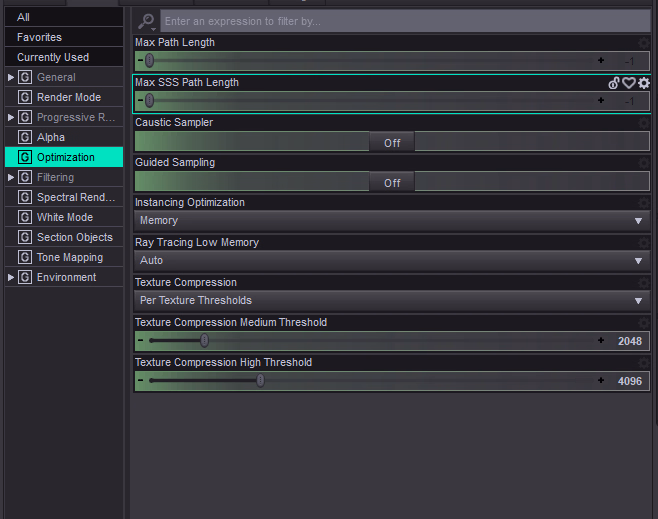Screen dimensions: 658x519
Task: Open gear menu for Ray Tracing Low Memory
Action: (643, 243)
